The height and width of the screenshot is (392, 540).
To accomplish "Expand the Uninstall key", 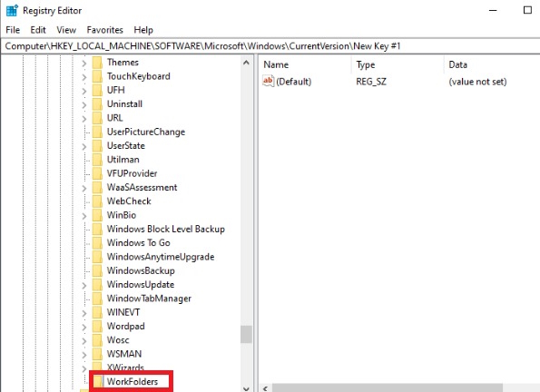I will point(84,104).
